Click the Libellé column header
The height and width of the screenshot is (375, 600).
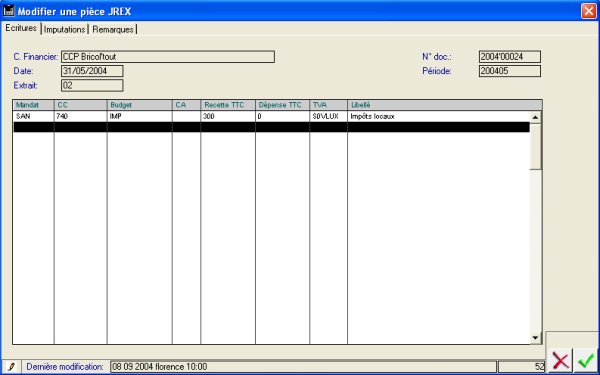point(445,105)
